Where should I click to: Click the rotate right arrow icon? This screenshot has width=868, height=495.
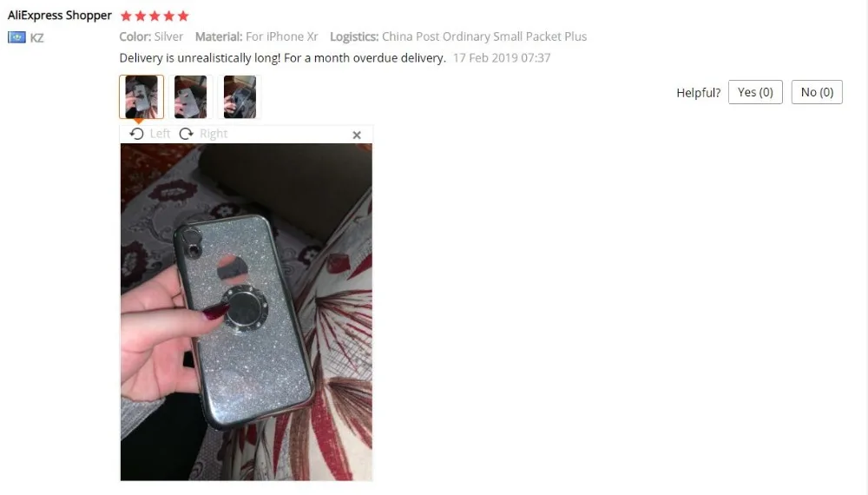tap(186, 134)
